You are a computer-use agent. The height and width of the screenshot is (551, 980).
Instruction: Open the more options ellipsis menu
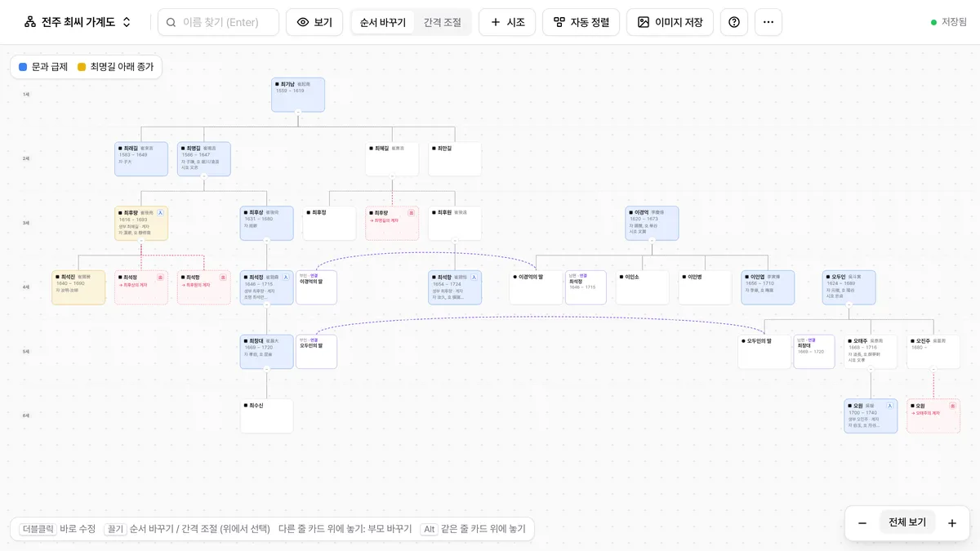pyautogui.click(x=768, y=22)
